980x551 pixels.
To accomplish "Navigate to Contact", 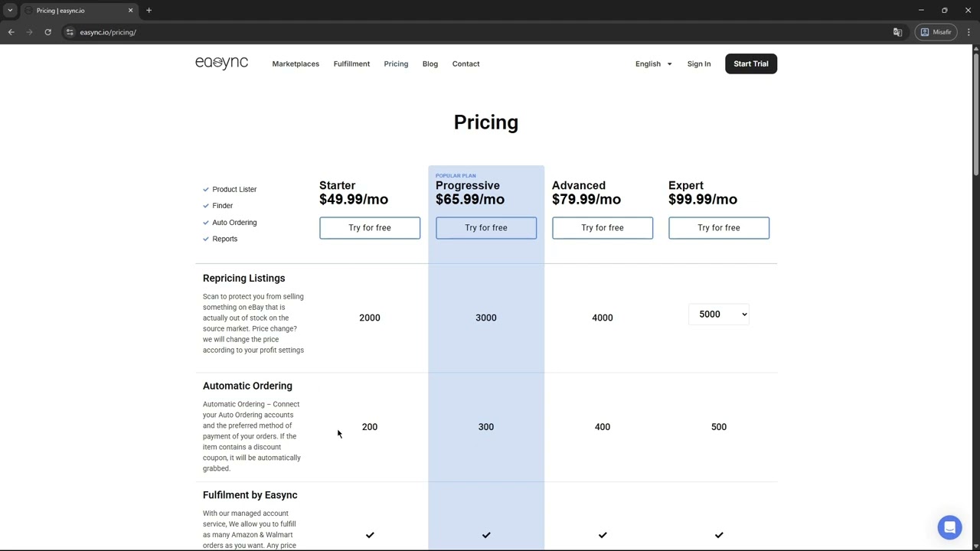I will point(465,64).
